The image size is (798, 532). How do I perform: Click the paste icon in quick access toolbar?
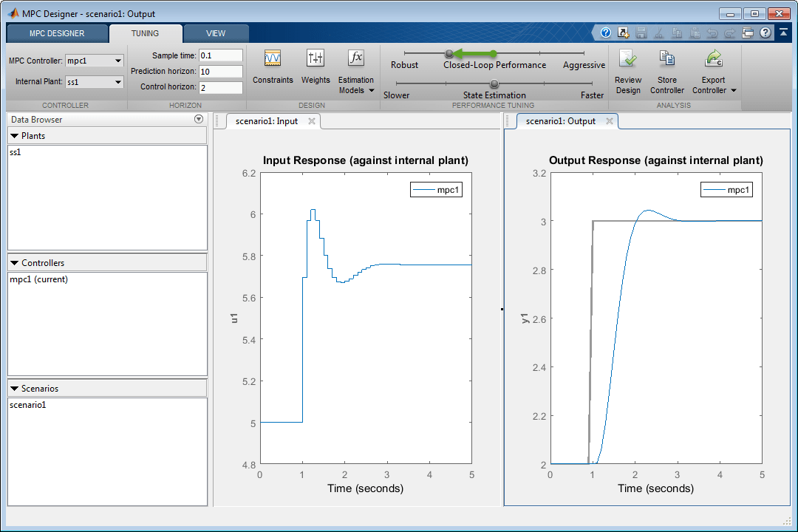pyautogui.click(x=695, y=33)
